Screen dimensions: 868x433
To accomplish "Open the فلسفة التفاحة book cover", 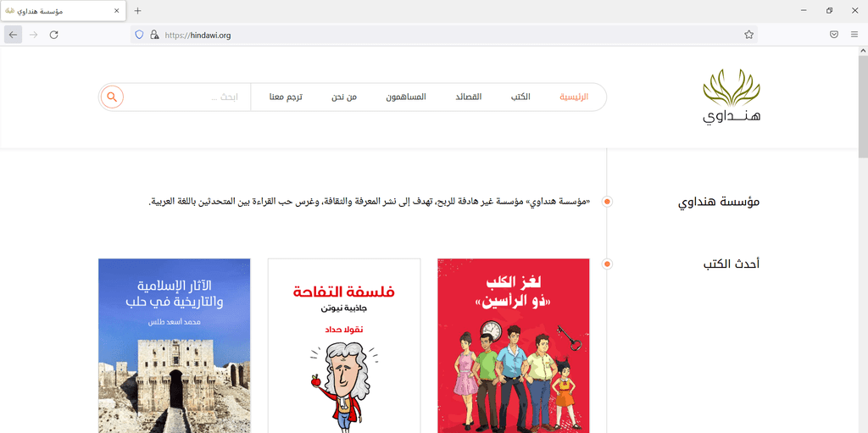I will point(344,346).
